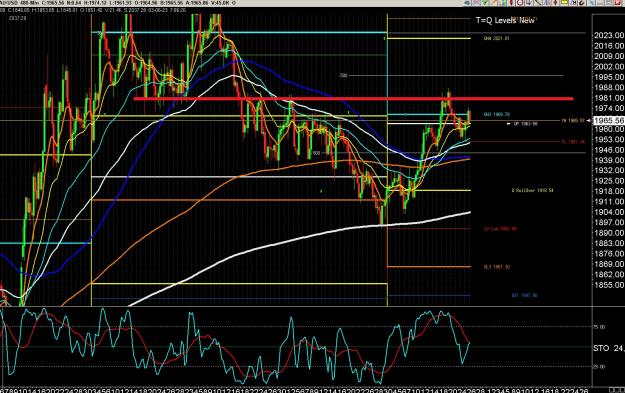Click the blue level label near 1847
This screenshot has width=625, height=393.
click(x=525, y=295)
